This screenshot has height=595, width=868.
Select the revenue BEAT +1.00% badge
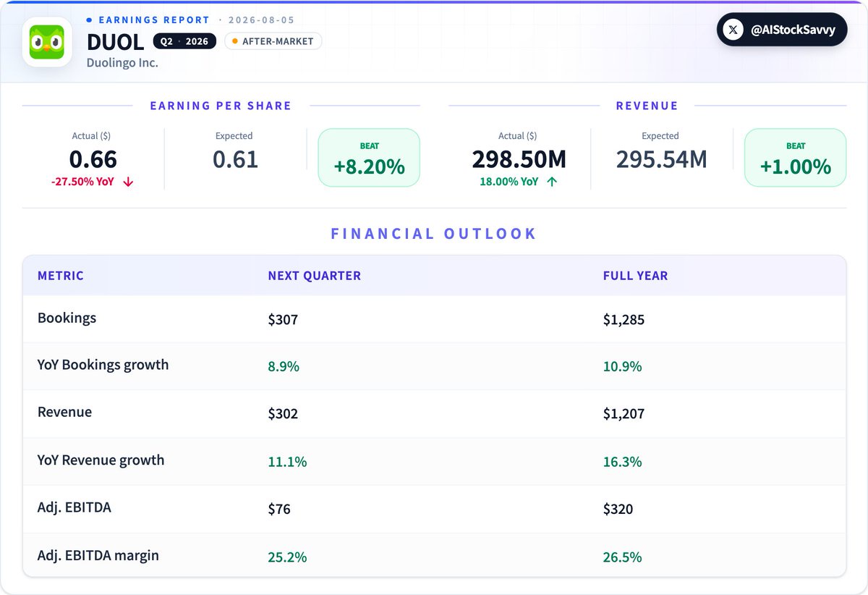795,158
